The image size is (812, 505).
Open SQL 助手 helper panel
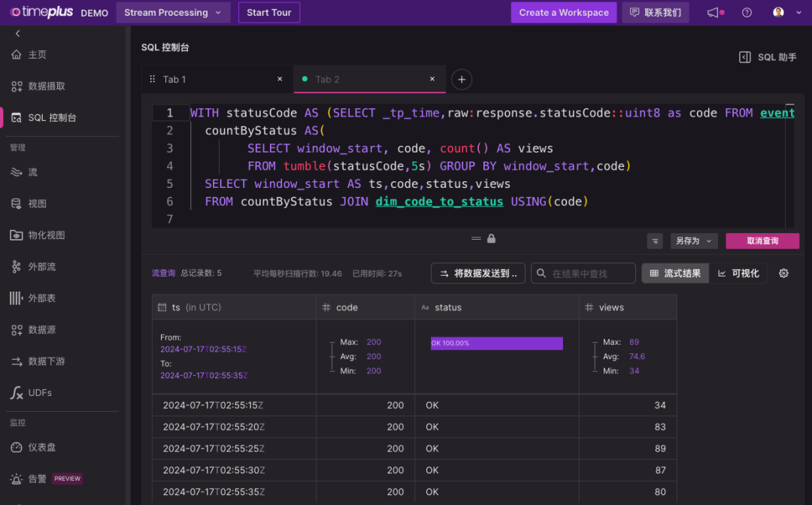coord(768,57)
